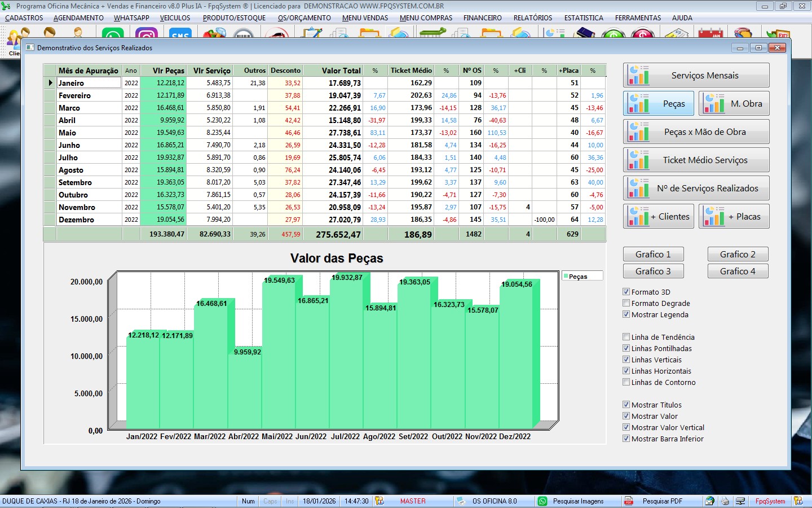Click the green Peças legend swatch
The width and height of the screenshot is (812, 508).
tap(566, 276)
